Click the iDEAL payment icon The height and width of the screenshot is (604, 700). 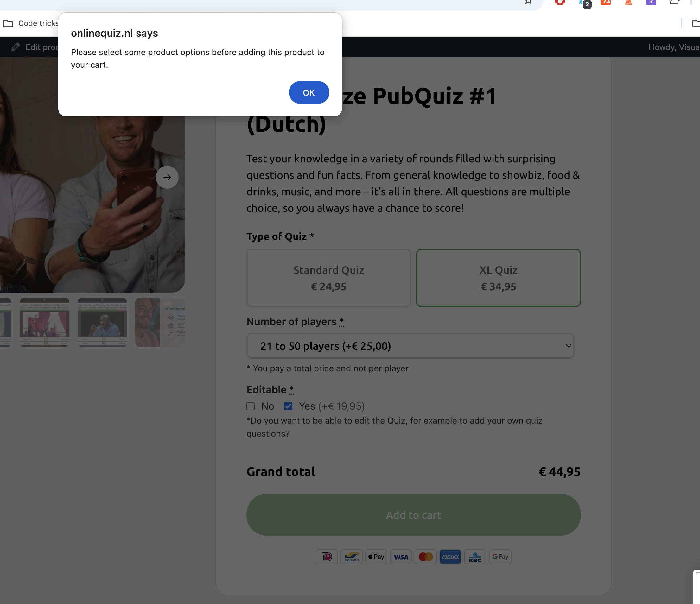(327, 557)
